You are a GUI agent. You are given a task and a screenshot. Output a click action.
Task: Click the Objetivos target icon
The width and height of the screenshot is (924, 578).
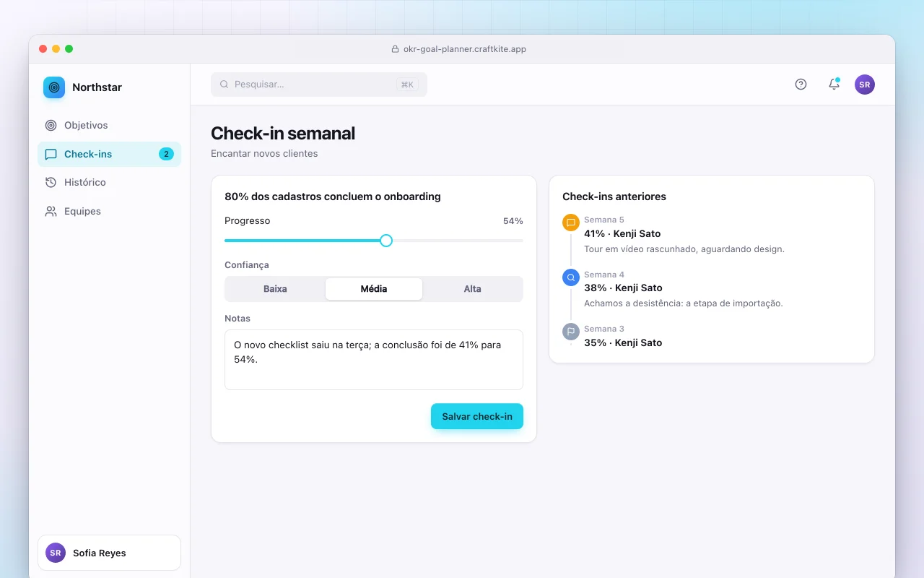click(x=51, y=125)
